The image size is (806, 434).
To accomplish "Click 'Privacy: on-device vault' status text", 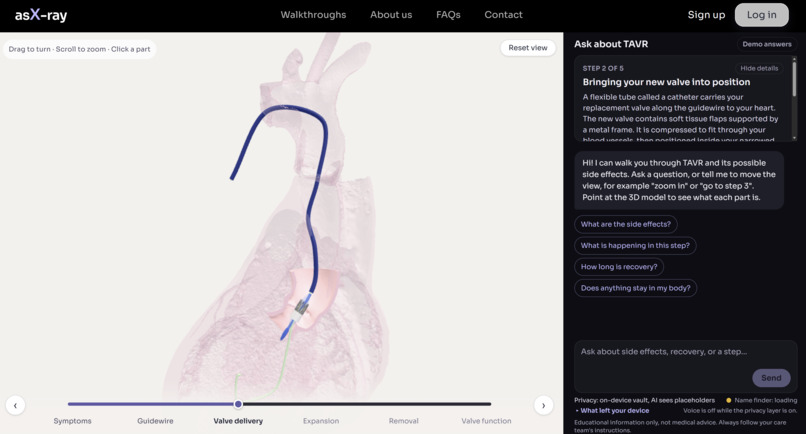I will point(644,400).
